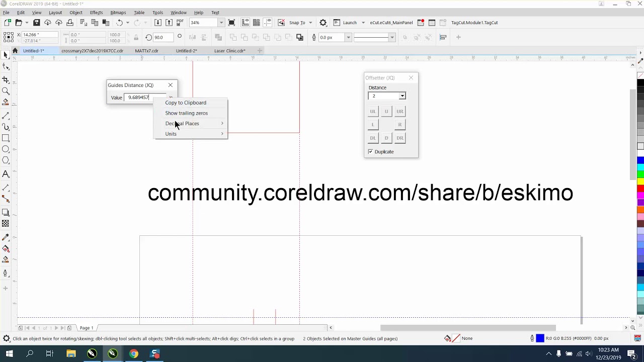Image resolution: width=644 pixels, height=362 pixels.
Task: Expand the Snap To dropdown
Action: pos(310,23)
